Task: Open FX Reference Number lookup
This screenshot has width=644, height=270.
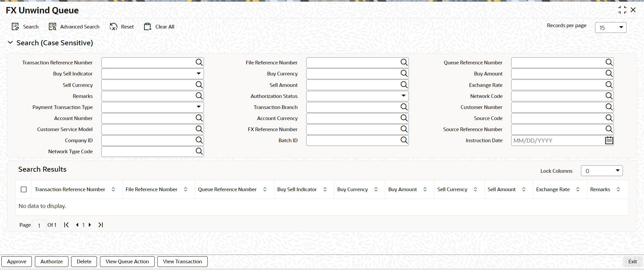Action: 404,129
